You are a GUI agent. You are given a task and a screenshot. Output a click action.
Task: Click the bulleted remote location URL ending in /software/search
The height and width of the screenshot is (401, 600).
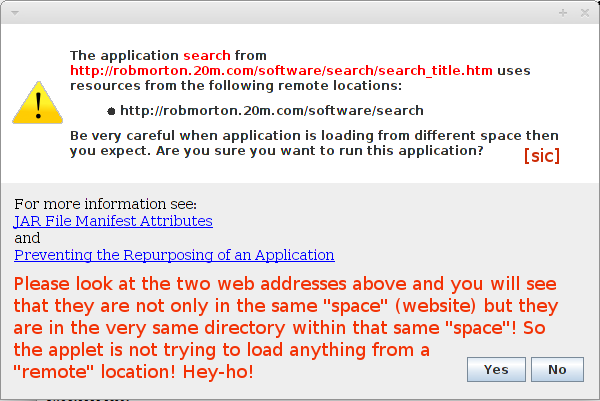click(272, 111)
